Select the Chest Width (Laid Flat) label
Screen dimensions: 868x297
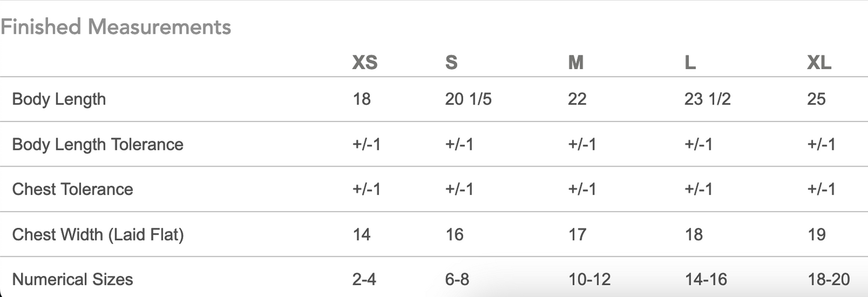coord(98,234)
